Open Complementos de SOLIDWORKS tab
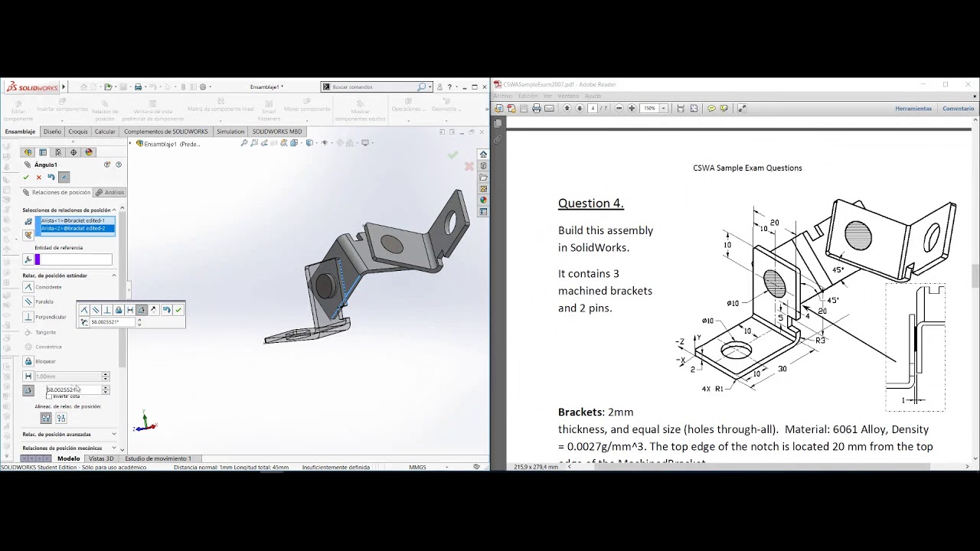The height and width of the screenshot is (551, 980). [x=166, y=132]
